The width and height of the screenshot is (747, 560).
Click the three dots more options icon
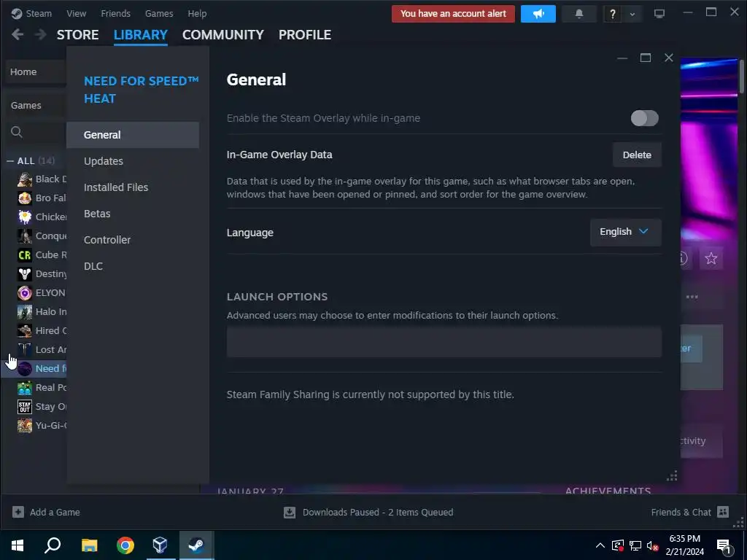[x=692, y=297]
